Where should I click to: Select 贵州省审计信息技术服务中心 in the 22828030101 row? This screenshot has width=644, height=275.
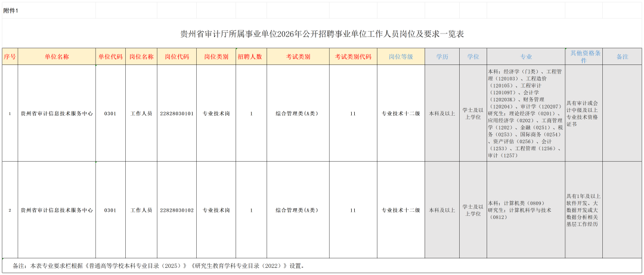[57, 113]
